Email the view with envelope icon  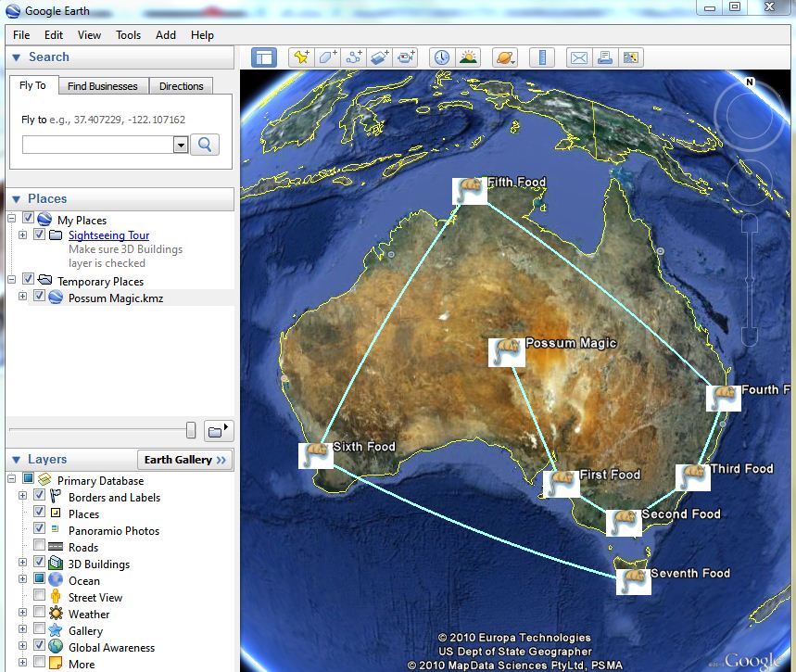[x=579, y=57]
